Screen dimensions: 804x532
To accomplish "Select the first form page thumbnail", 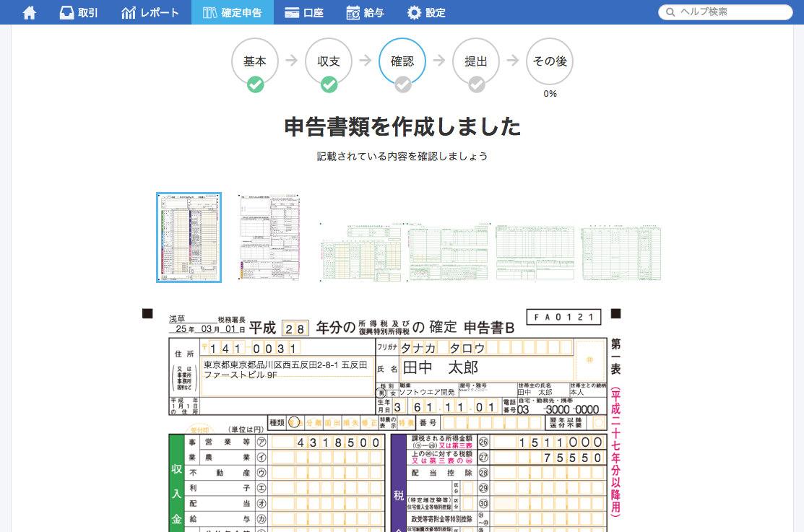I will [189, 237].
